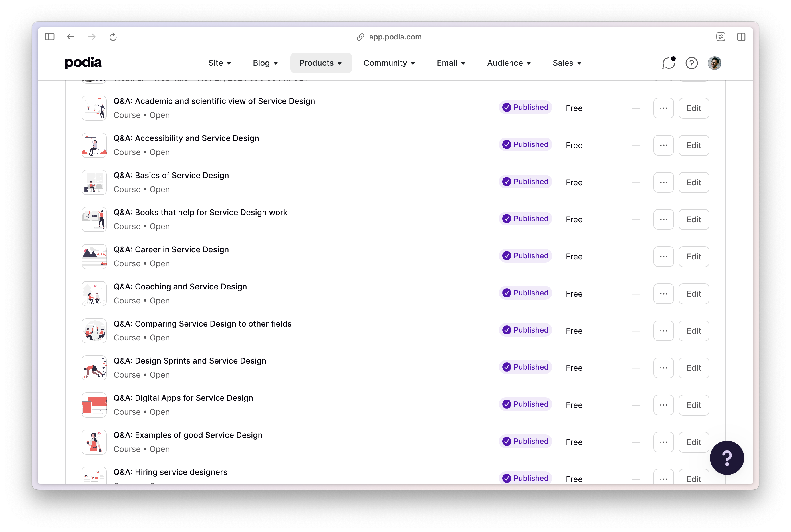Toggle the browser sidebar icon
This screenshot has height=532, width=791.
[50, 37]
